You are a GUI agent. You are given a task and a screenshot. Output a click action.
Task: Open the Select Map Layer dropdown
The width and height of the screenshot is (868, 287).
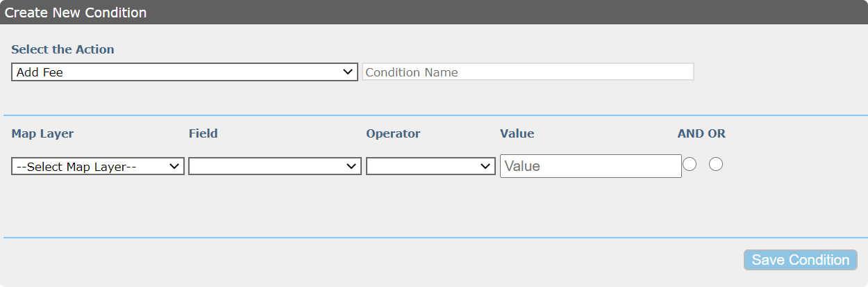point(98,167)
